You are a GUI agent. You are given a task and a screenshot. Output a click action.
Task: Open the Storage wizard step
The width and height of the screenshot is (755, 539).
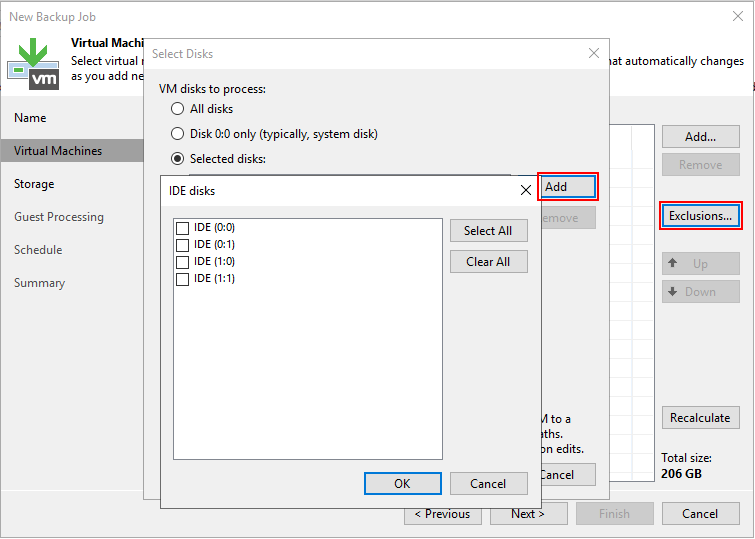(x=34, y=184)
